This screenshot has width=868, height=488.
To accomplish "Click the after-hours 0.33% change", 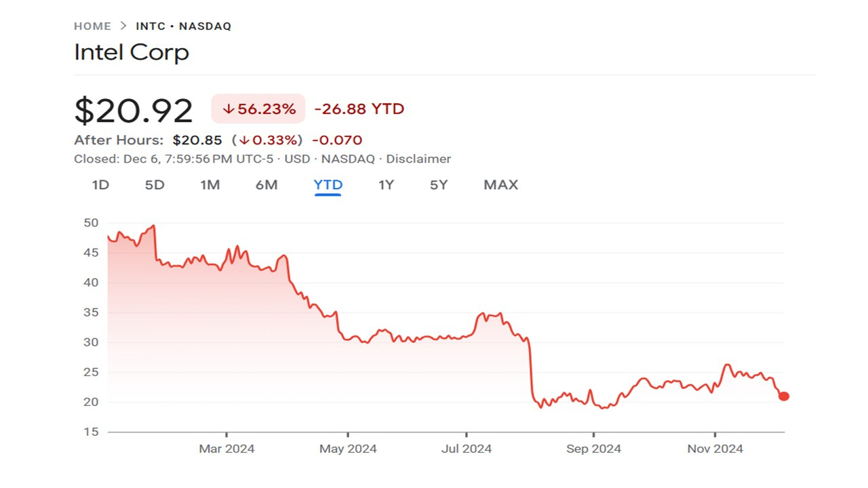I will [267, 140].
